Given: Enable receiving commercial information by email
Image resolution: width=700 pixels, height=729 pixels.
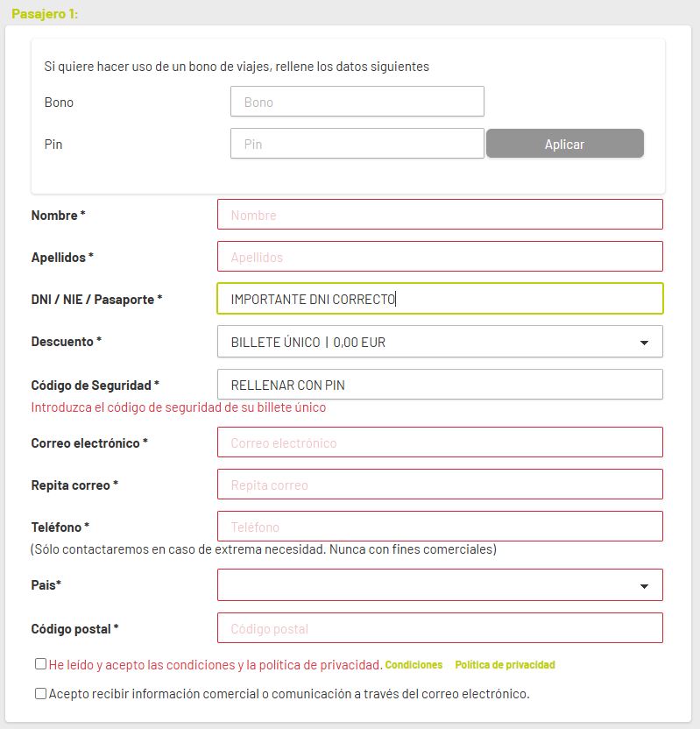Looking at the screenshot, I should click(40, 693).
